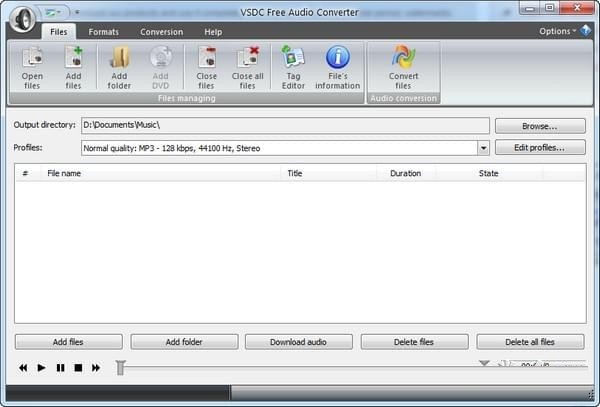Viewport: 600px width, 407px height.
Task: Stop audio playback
Action: point(78,368)
